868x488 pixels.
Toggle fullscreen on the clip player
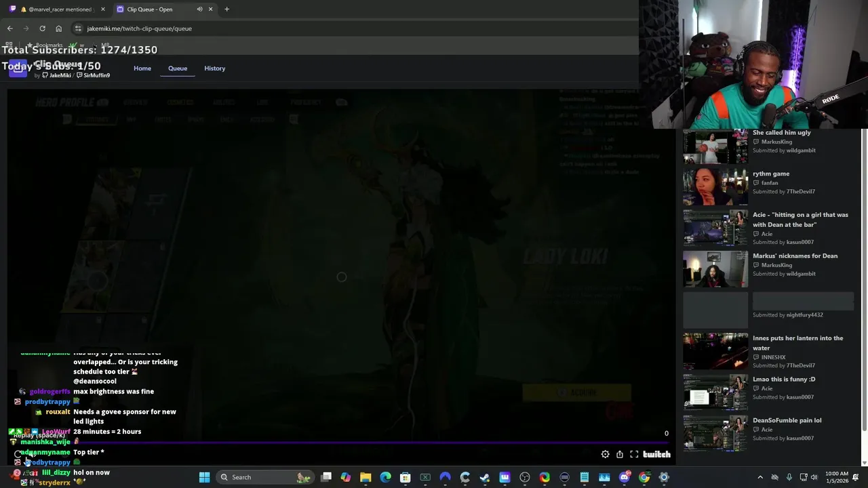pos(634,455)
